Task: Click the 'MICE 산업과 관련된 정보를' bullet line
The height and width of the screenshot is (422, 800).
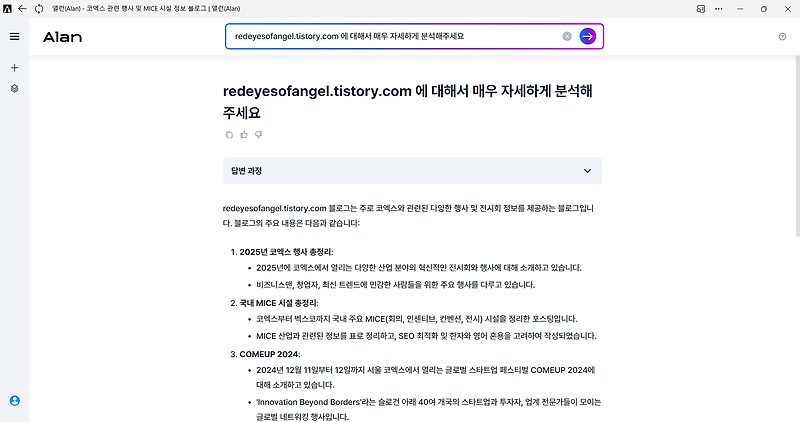Action: tap(426, 336)
